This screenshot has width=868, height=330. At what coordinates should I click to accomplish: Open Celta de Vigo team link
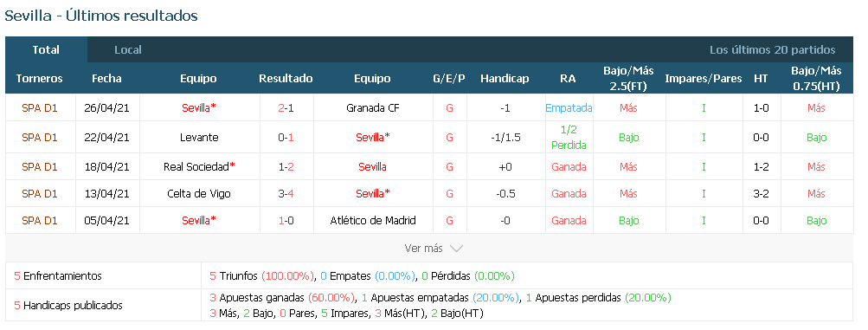pos(199,194)
